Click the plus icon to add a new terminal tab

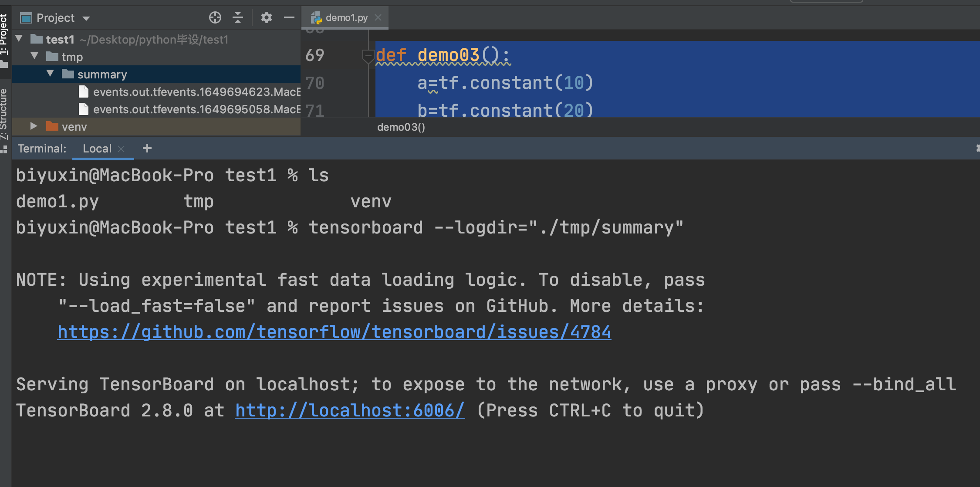coord(147,149)
